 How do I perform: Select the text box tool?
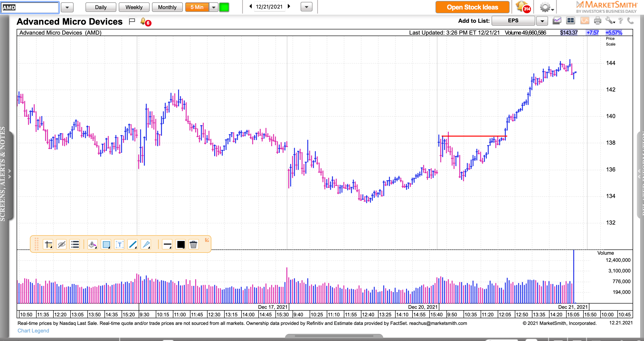coord(119,244)
